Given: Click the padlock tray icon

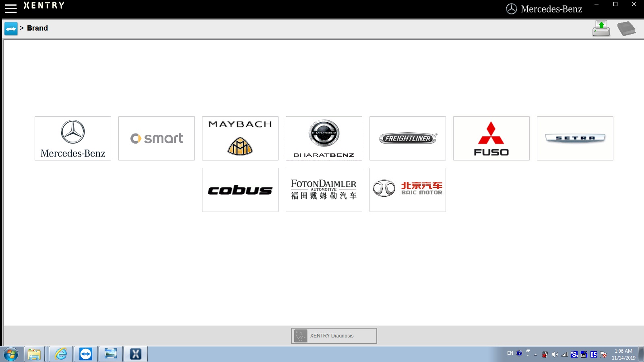Looking at the screenshot, I should 584,354.
